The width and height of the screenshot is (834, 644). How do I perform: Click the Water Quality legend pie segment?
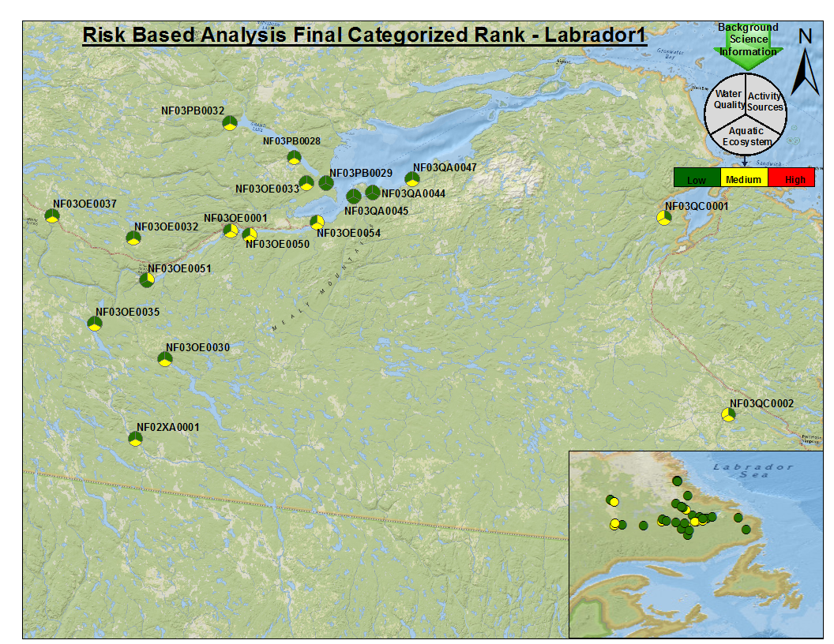pyautogui.click(x=727, y=98)
